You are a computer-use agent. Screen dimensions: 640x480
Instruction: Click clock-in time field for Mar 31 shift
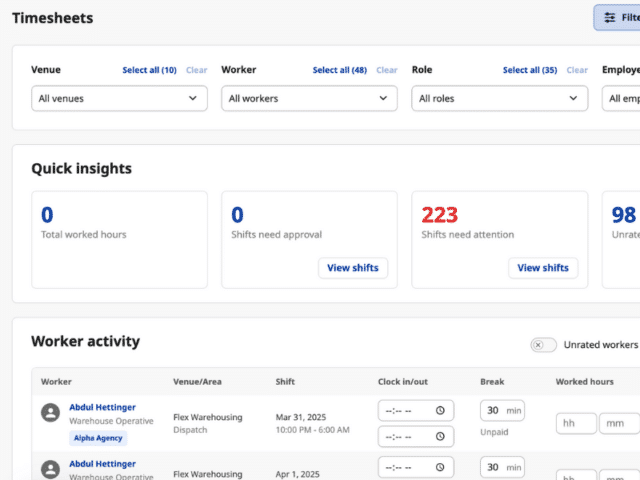click(416, 411)
